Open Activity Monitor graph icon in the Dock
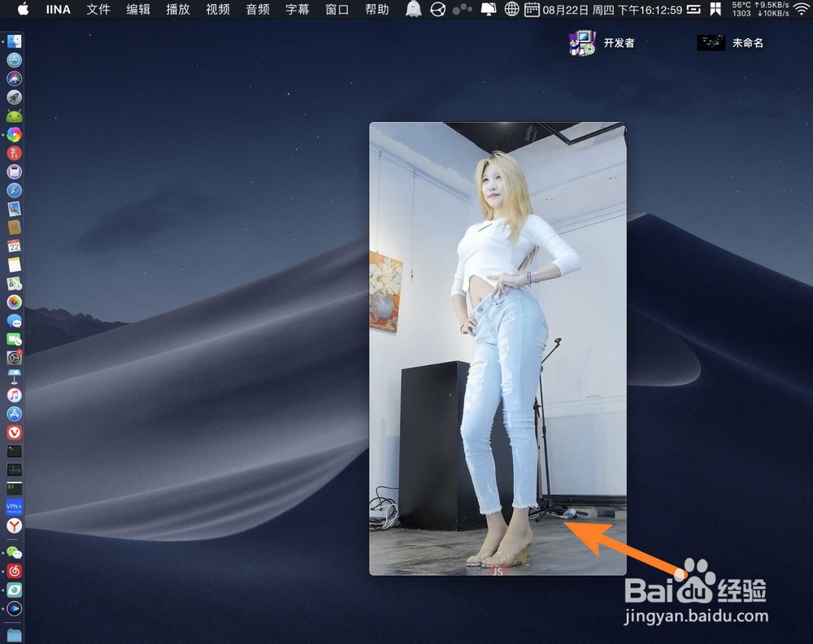 [14, 470]
